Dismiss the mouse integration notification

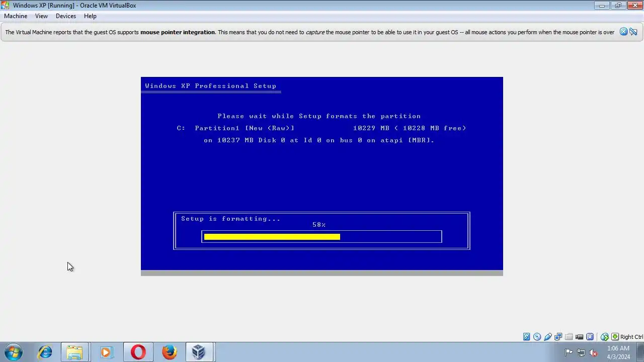(x=623, y=32)
